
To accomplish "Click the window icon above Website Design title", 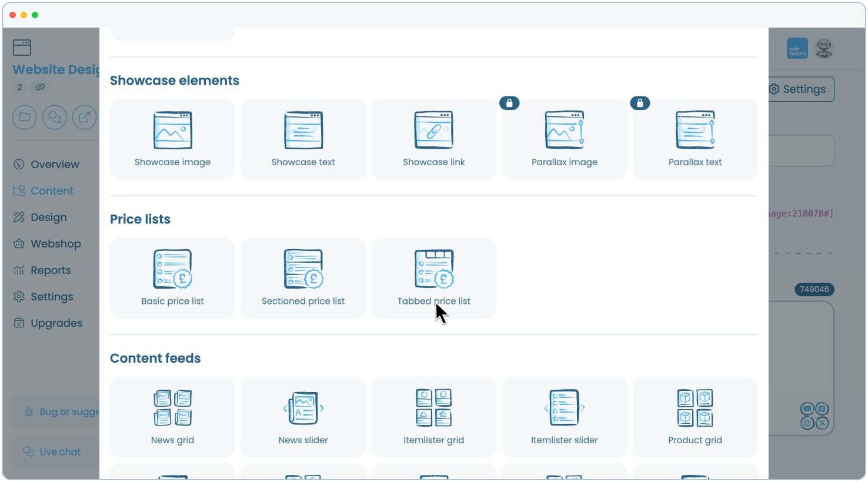I will tap(22, 47).
